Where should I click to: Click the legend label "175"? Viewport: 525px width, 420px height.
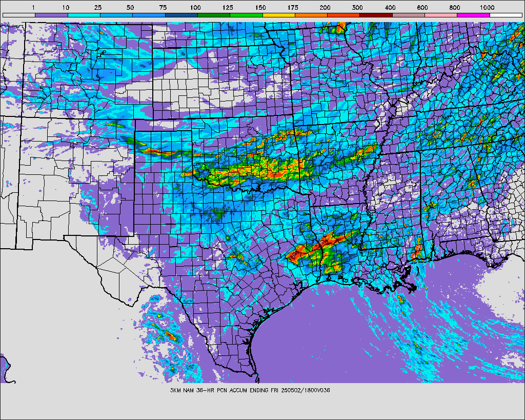(x=293, y=8)
